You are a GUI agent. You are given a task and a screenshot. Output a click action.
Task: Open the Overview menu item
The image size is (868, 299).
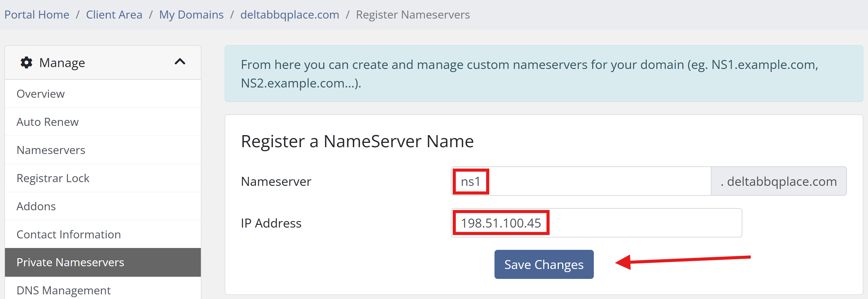tap(41, 94)
